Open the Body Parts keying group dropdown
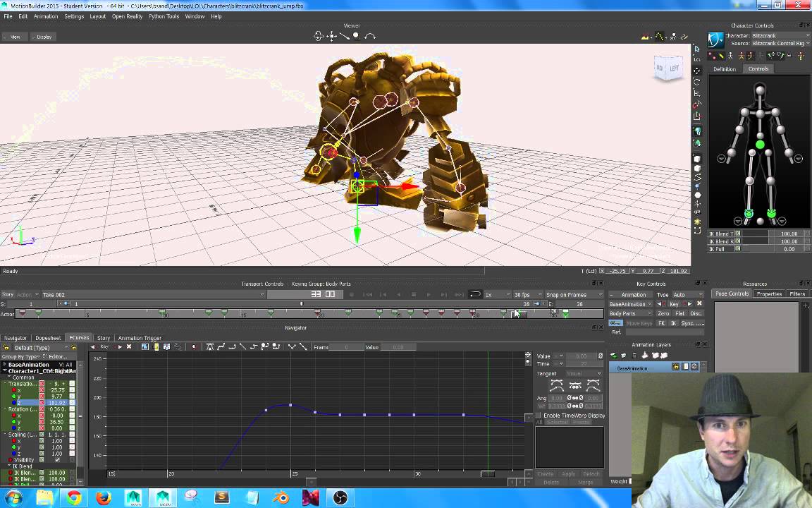 point(630,313)
